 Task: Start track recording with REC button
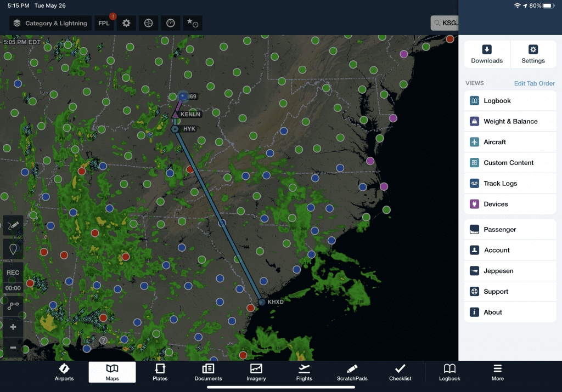(13, 272)
